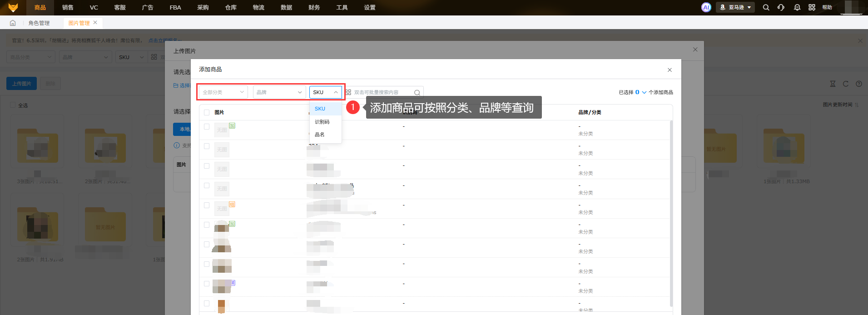Open the 设置 top menu

click(370, 7)
